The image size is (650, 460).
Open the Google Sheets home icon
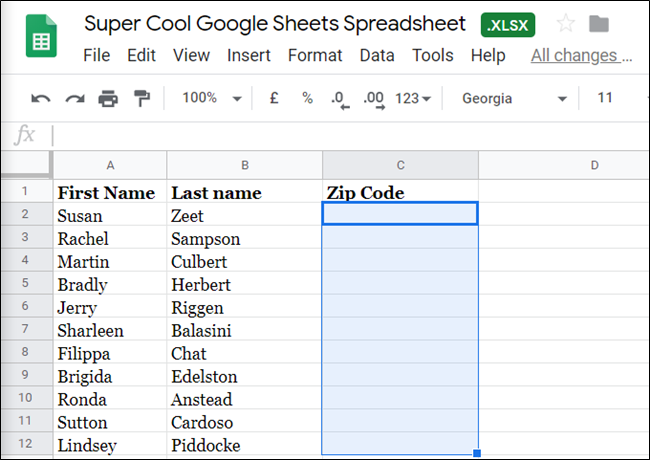point(41,40)
